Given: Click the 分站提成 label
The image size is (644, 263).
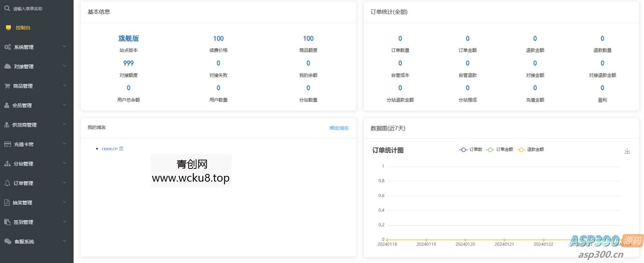Looking at the screenshot, I should coord(467,100).
